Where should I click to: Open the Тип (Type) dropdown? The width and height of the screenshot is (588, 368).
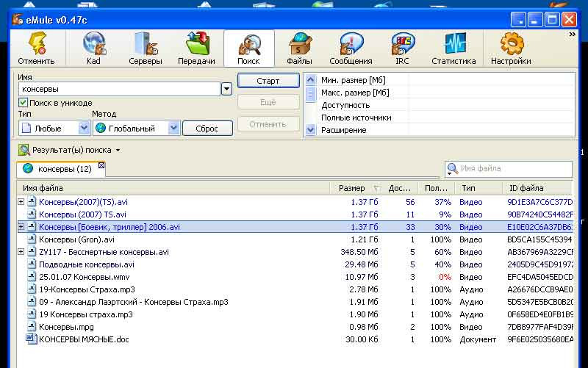click(84, 128)
